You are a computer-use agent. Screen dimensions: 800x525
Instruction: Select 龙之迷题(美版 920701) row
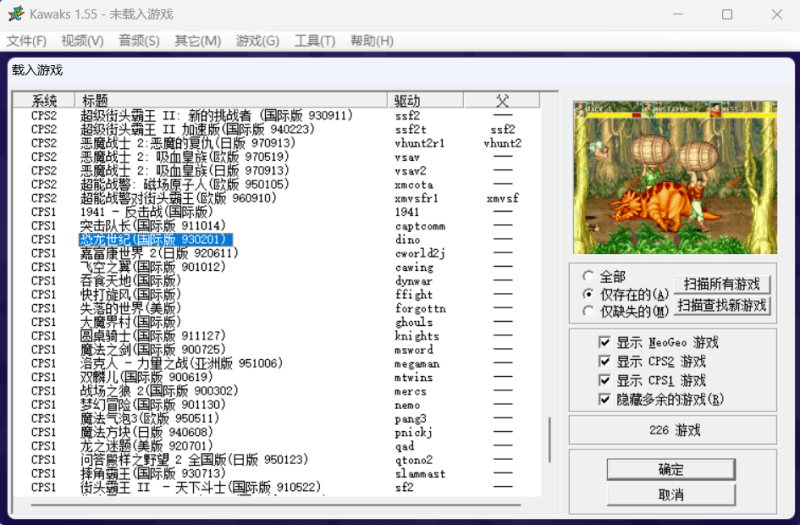tap(276, 446)
